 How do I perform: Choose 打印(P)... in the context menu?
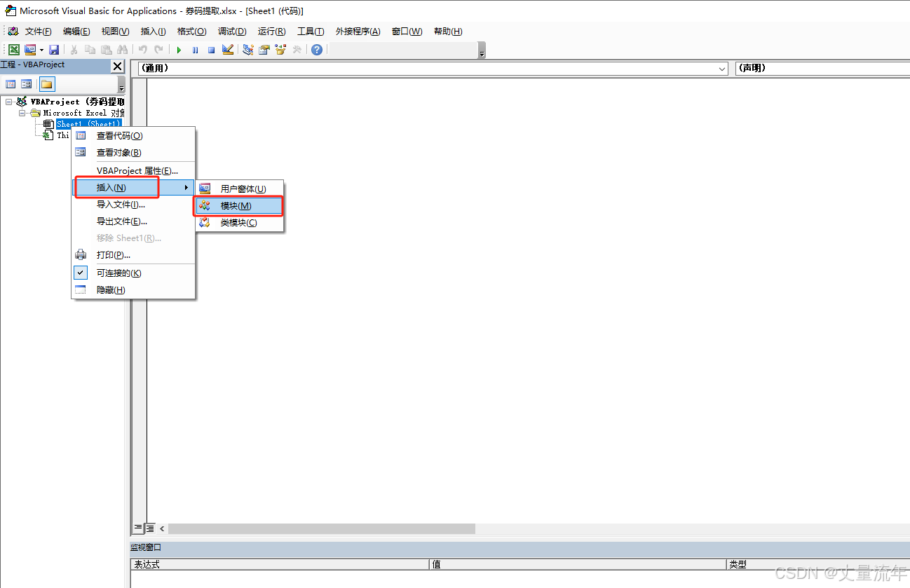click(x=133, y=255)
